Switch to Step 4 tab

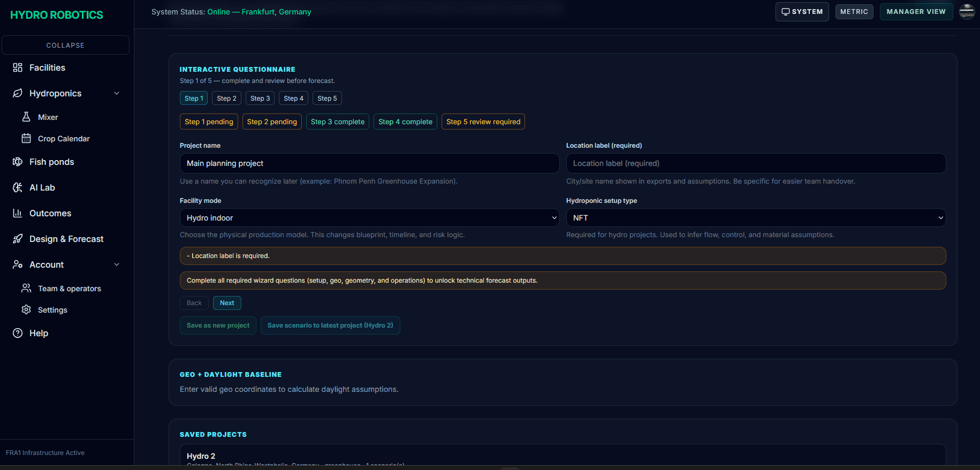(x=293, y=98)
